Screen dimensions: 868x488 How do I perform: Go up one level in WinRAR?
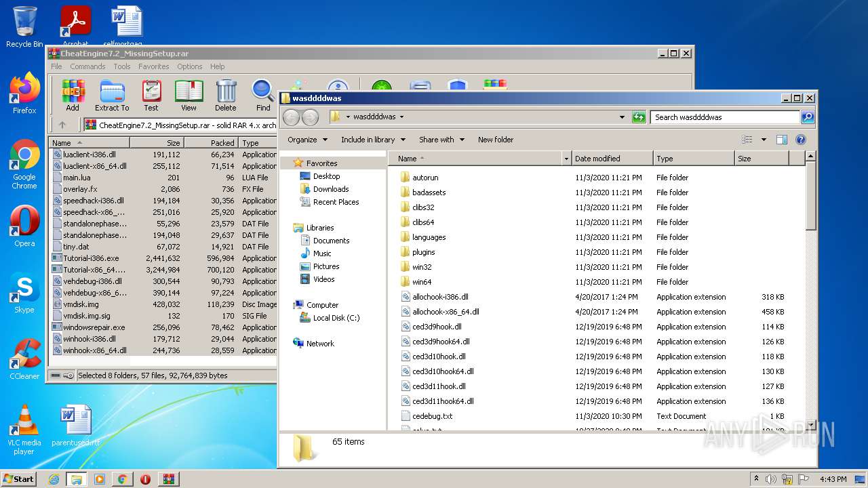(x=62, y=125)
